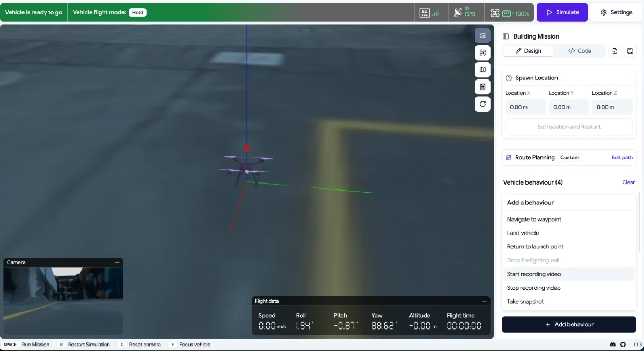Start the mission with Simulate button
The height and width of the screenshot is (351, 644).
pos(562,12)
